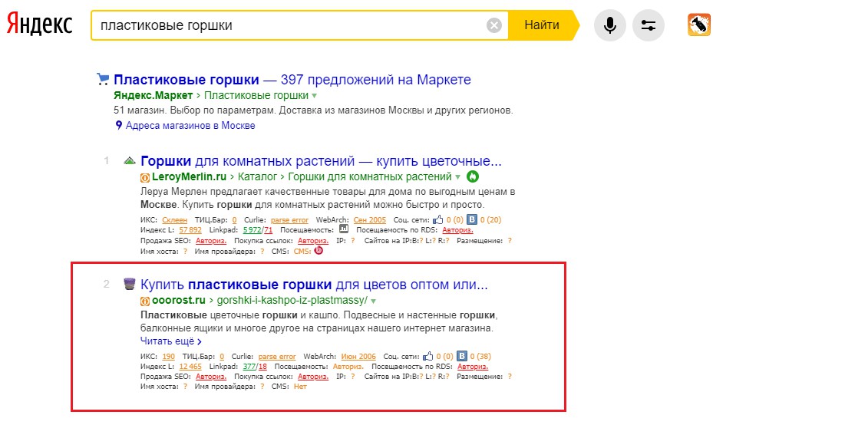The height and width of the screenshot is (448, 868).
Task: Start voice search with microphone icon
Action: 610,25
